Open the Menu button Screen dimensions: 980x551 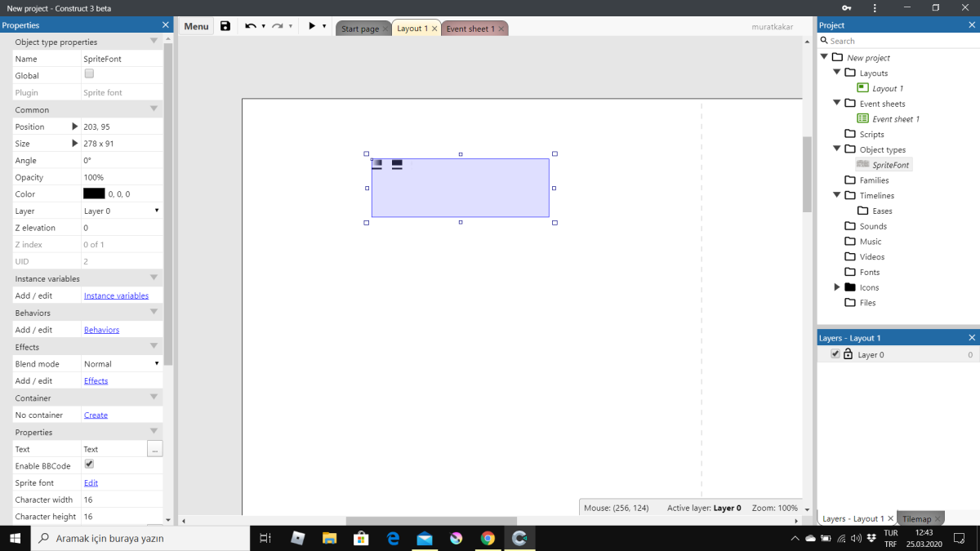click(x=195, y=25)
